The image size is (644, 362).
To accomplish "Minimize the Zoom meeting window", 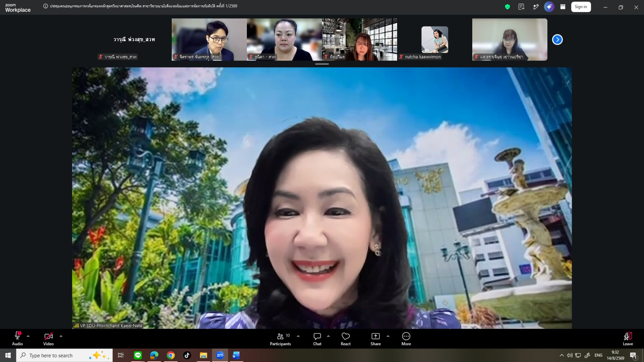I will point(605,7).
